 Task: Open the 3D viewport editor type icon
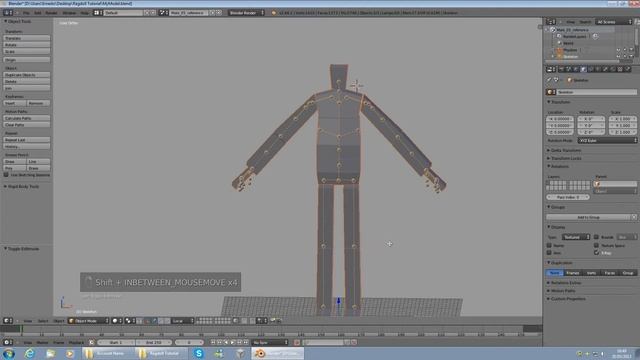click(8, 321)
